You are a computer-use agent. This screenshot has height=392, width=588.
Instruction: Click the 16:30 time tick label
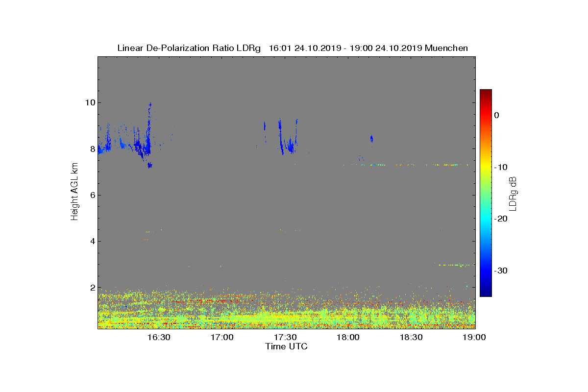point(158,338)
